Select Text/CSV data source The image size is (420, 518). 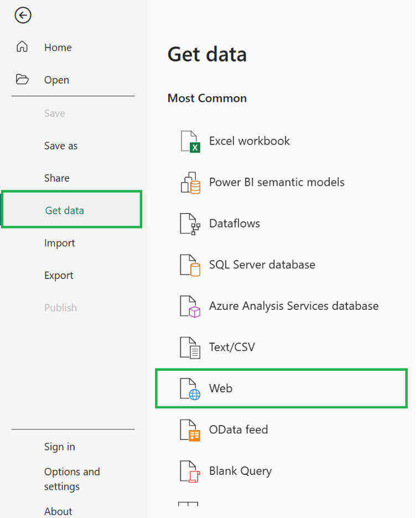click(232, 348)
